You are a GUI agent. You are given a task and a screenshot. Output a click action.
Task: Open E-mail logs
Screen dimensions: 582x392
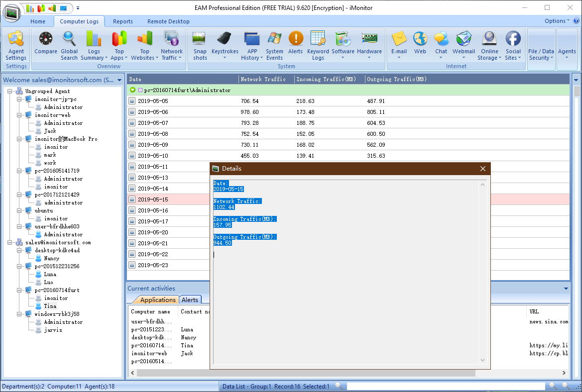coord(399,46)
